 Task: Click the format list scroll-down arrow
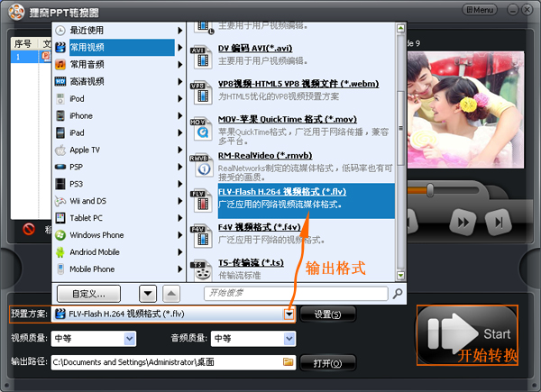click(400, 275)
